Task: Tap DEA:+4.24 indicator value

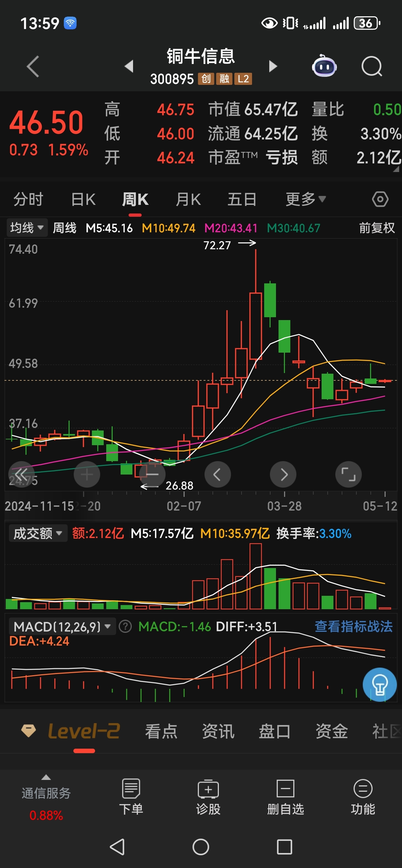Action: coord(39,641)
